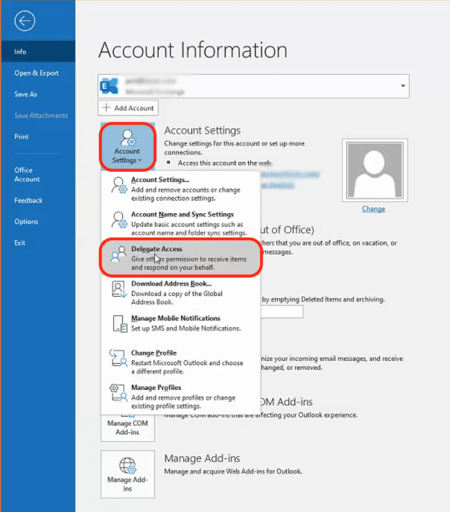The width and height of the screenshot is (450, 512).
Task: Click the "Manage Add-ins" heading text
Action: [x=202, y=459]
